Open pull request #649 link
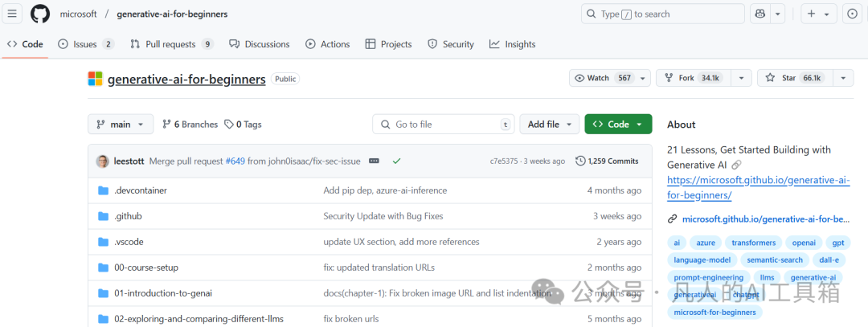This screenshot has width=868, height=327. click(235, 161)
